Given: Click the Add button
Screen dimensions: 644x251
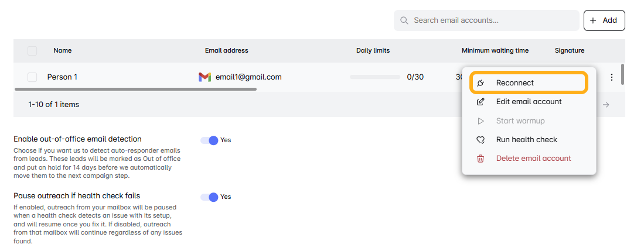Looking at the screenshot, I should coord(604,20).
